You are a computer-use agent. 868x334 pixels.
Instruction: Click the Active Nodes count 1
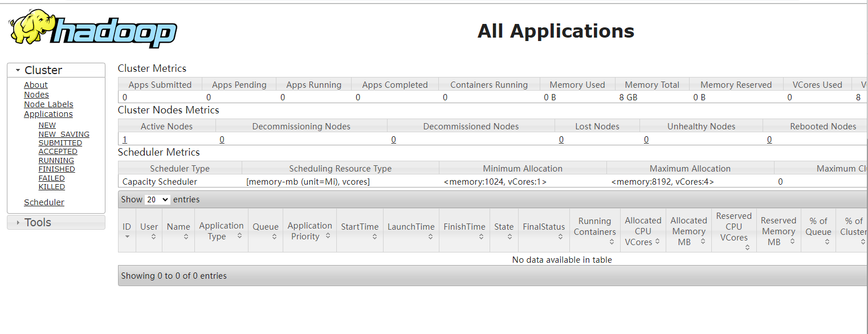click(x=125, y=140)
